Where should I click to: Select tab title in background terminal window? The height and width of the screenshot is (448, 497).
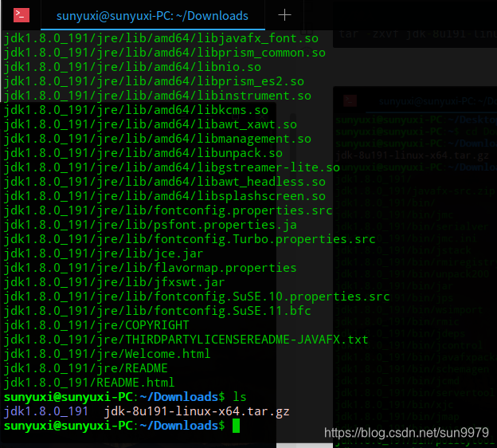(438, 101)
